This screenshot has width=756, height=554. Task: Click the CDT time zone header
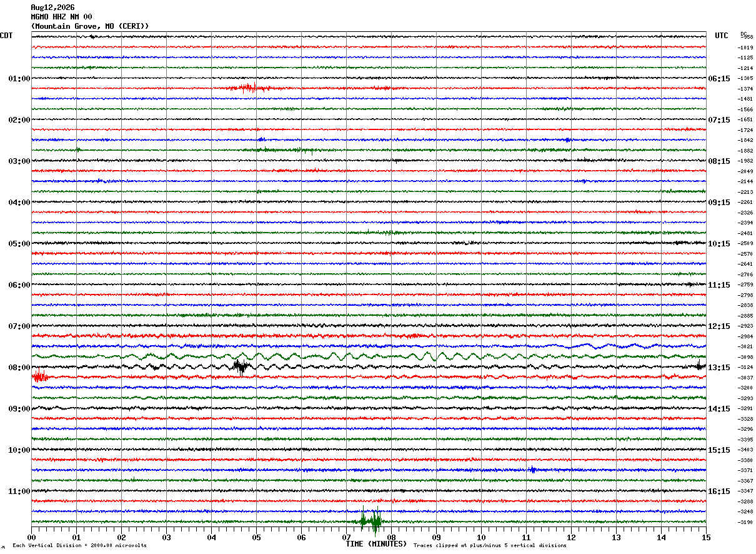coord(6,36)
